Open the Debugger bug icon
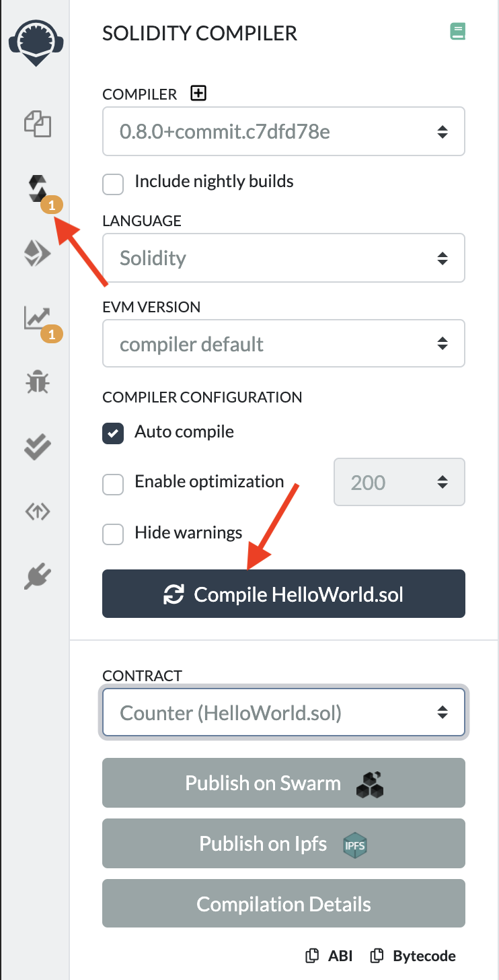 (38, 382)
